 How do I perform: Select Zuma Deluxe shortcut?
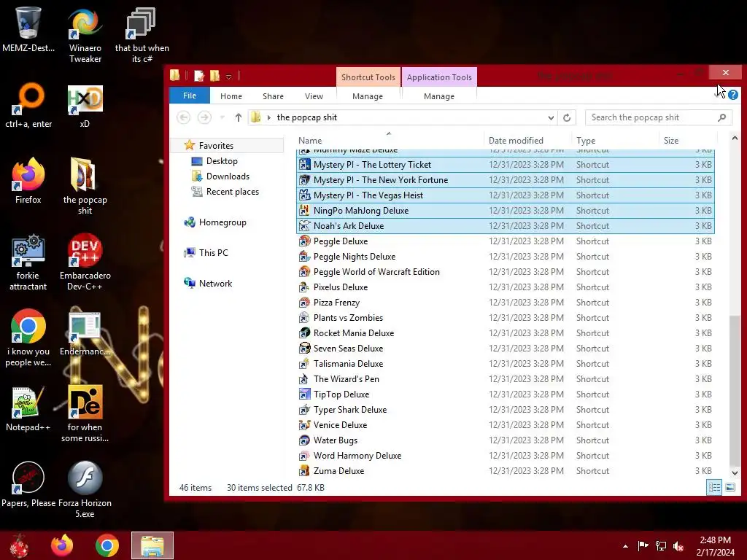pos(505,471)
